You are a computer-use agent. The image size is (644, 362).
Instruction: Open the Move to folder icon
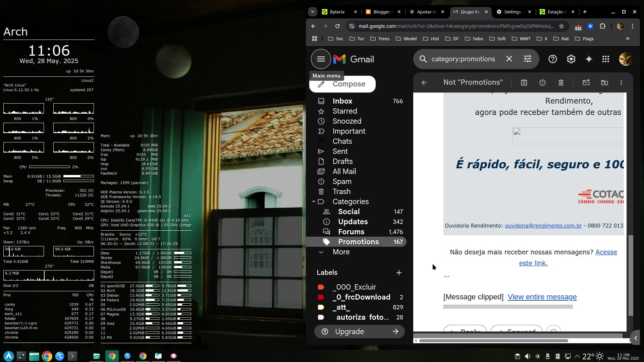click(604, 83)
